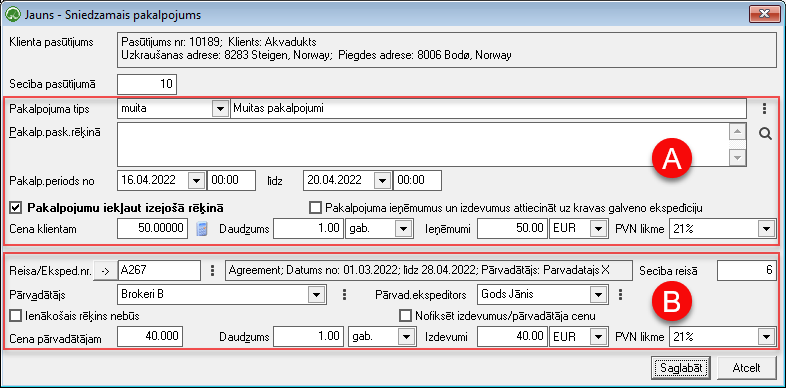Uncheck Pakalpojumu iekļaut izejošā rēķinā

coord(17,207)
